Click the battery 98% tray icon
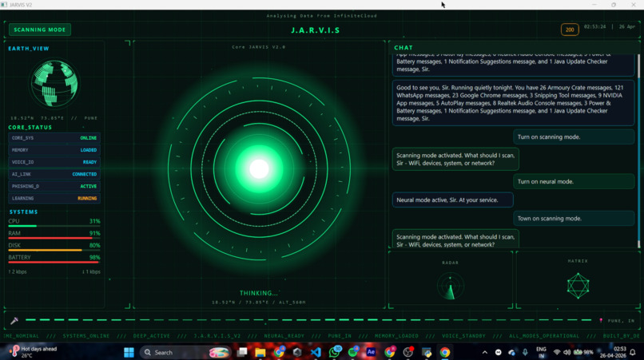 point(583,352)
